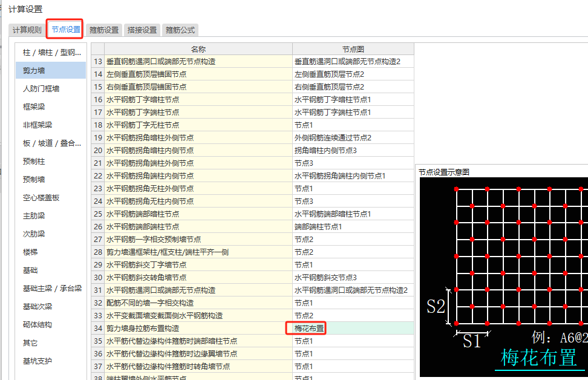The image size is (588, 380).
Task: Click the 水平钢筋丁字暗柱节点 name cell
Action: pos(198,100)
